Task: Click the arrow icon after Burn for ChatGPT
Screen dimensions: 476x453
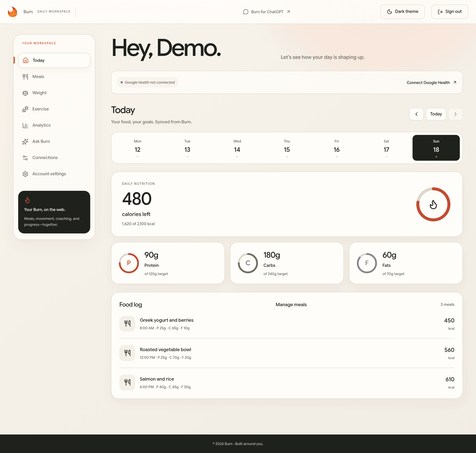Action: [288, 12]
